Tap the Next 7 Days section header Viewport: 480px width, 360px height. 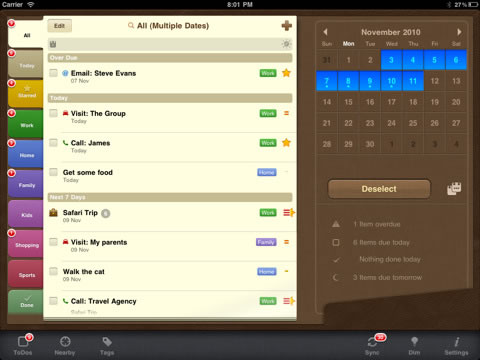(x=170, y=197)
